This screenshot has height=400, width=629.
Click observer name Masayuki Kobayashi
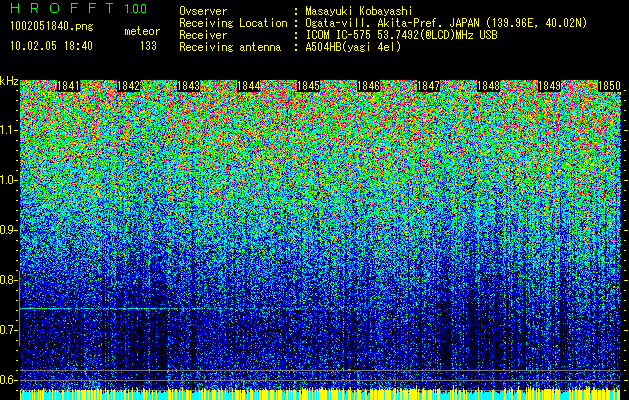tap(359, 11)
